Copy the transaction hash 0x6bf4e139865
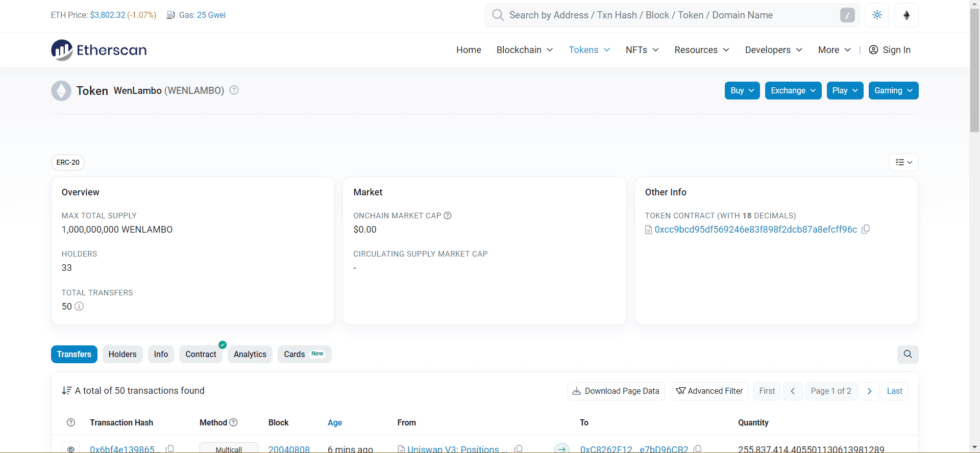 coord(170,449)
